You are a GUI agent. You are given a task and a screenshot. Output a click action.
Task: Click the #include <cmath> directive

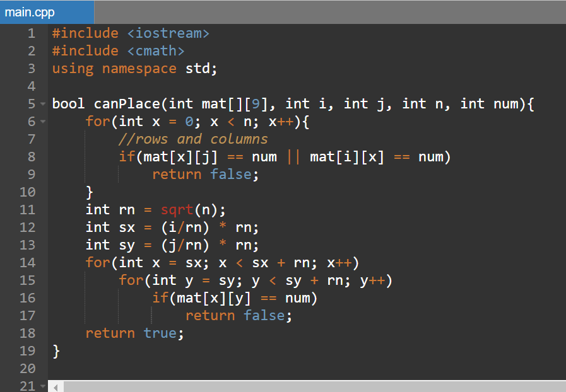117,50
